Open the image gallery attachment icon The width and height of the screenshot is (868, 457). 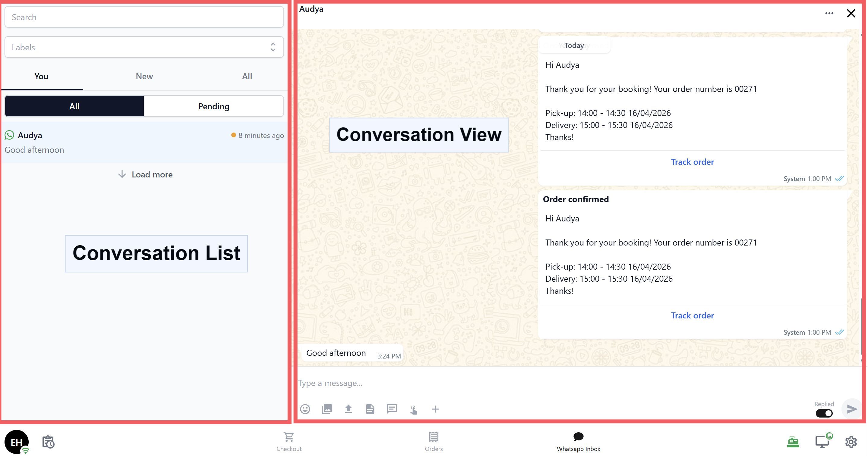pyautogui.click(x=327, y=409)
